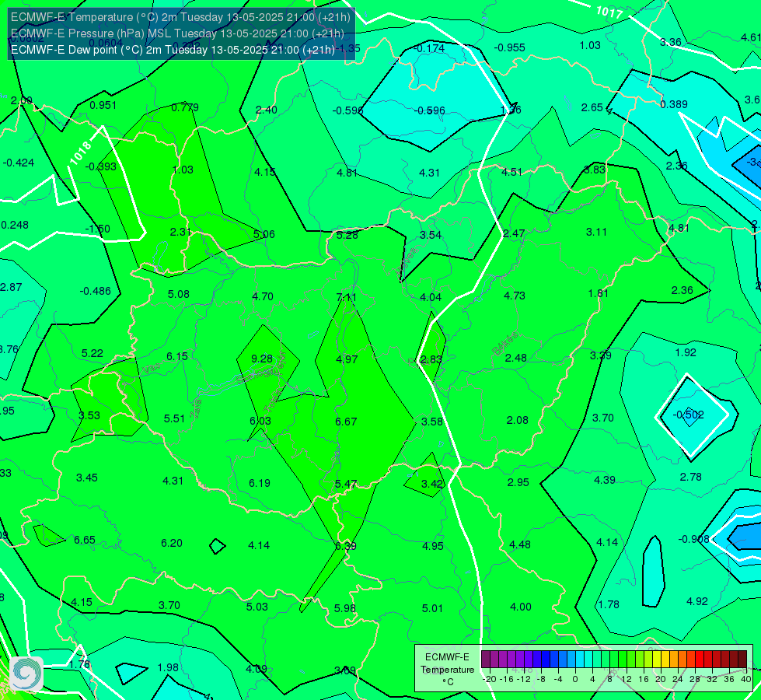Click the 2.83 temperature value
The height and width of the screenshot is (700, 761).
[x=431, y=359]
